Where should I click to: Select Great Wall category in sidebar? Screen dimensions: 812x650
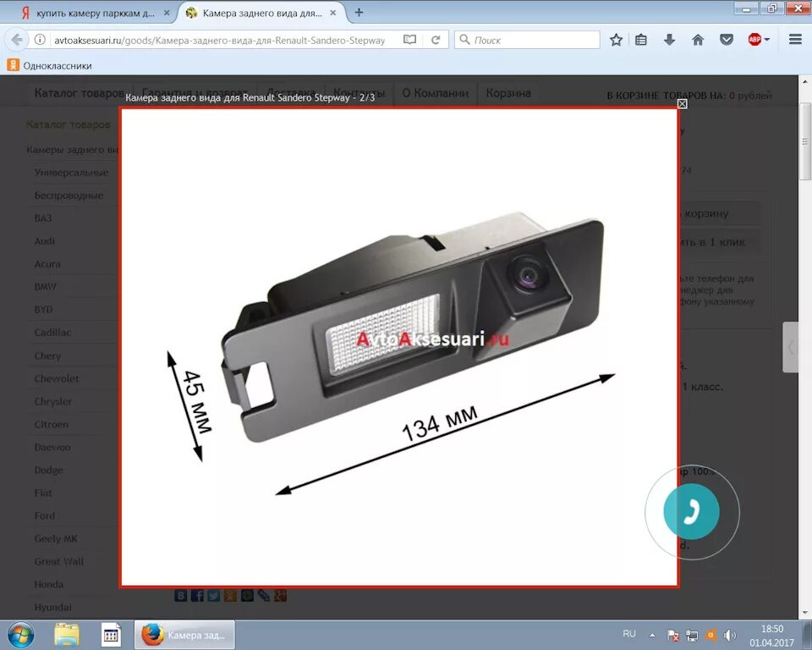click(59, 561)
